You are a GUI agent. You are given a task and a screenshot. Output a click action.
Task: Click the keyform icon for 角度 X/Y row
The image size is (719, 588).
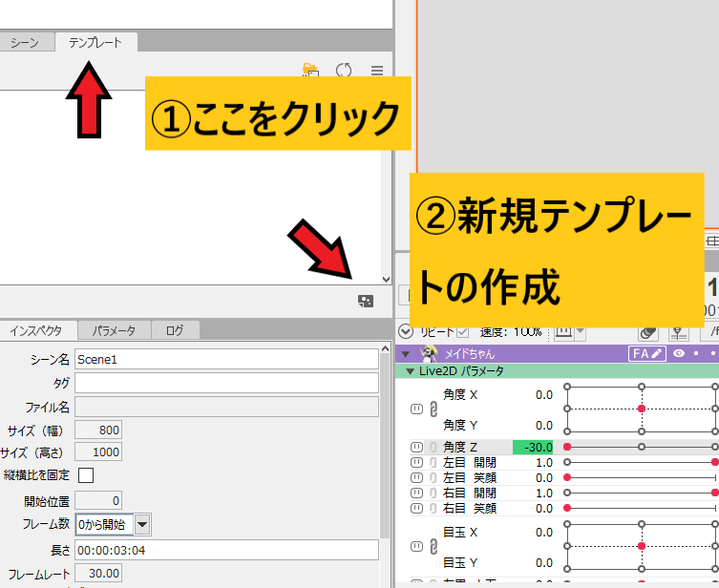coord(416,409)
